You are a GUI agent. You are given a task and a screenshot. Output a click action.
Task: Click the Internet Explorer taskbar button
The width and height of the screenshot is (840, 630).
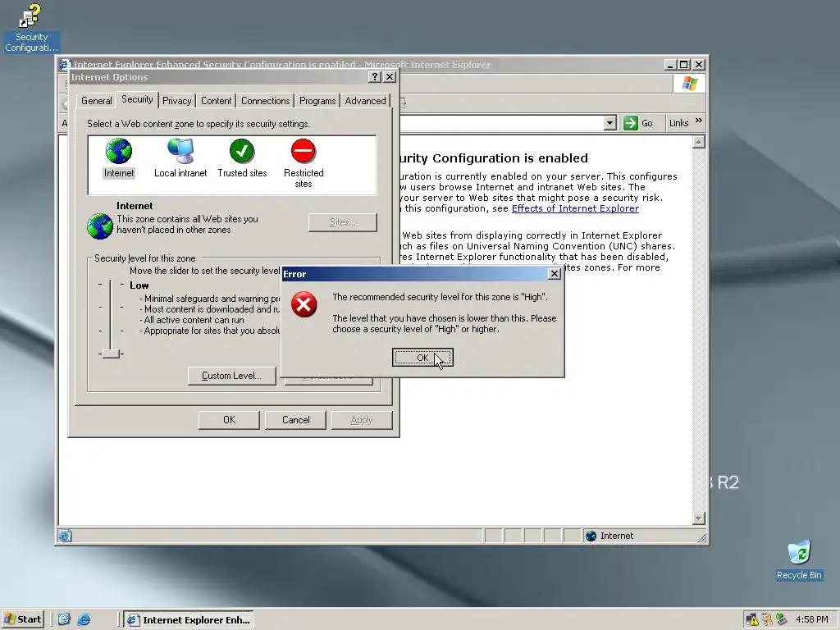coord(189,620)
